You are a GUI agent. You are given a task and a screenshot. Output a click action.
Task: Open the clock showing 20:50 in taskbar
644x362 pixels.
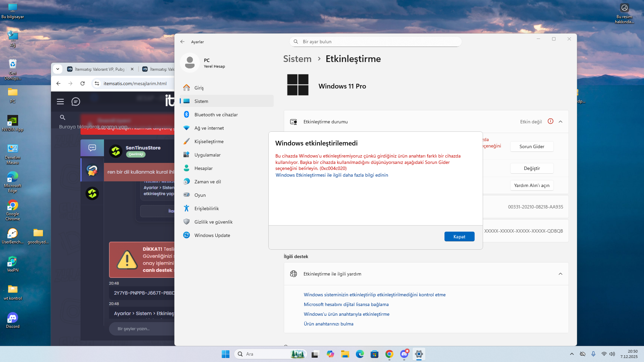(x=629, y=354)
